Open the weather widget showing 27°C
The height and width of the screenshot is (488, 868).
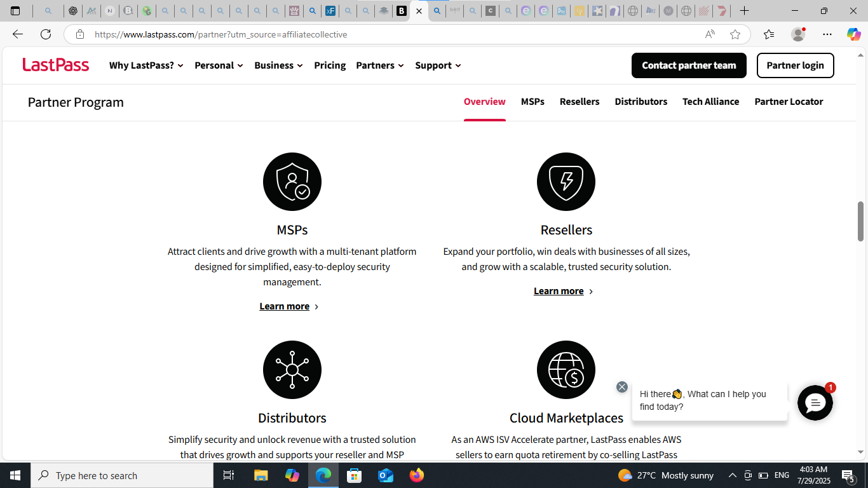tap(665, 475)
